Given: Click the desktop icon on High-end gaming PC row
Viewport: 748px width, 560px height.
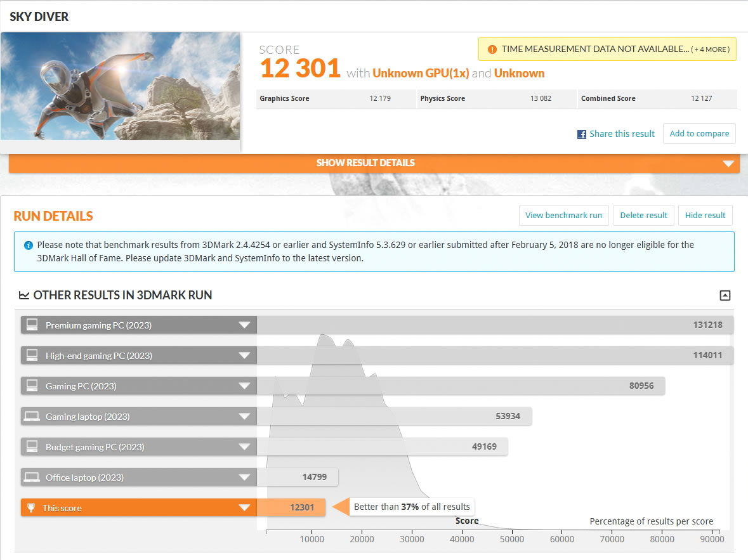Looking at the screenshot, I should click(x=32, y=355).
